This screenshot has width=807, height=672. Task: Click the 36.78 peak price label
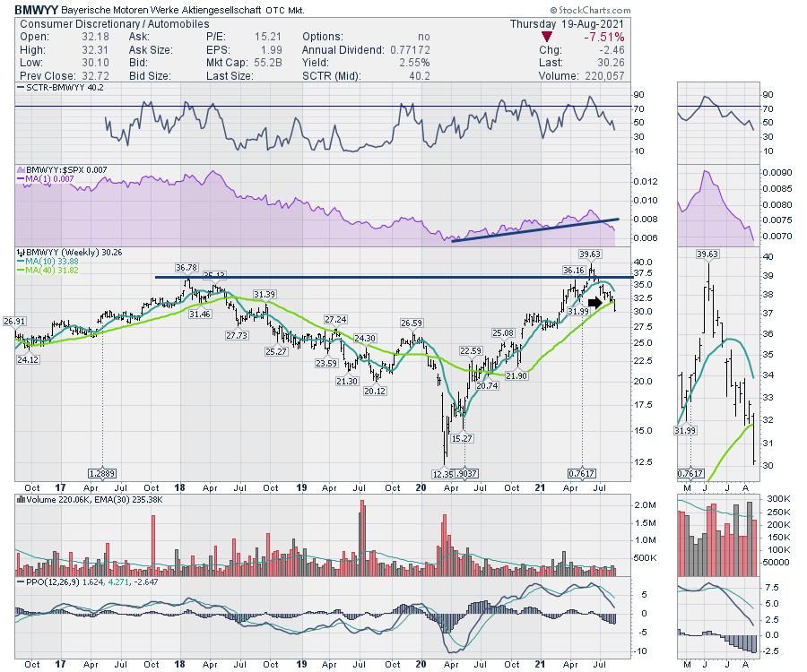[x=187, y=267]
